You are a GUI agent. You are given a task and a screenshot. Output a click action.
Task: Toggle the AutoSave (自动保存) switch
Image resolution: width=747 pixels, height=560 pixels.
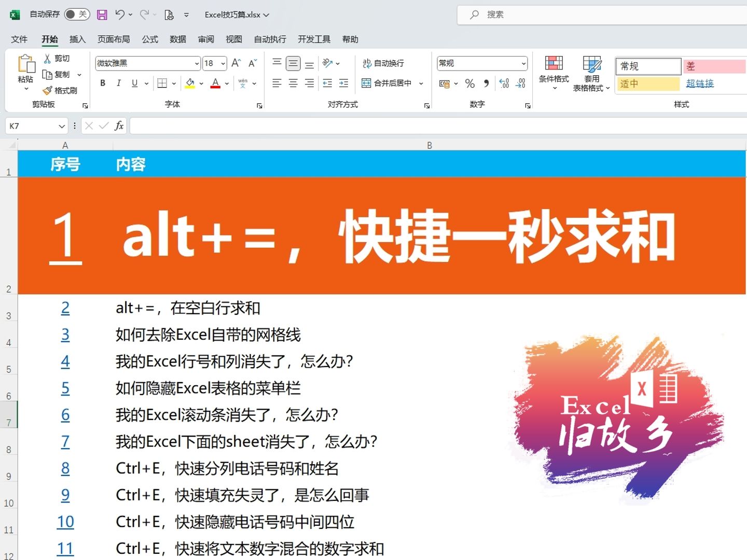(x=77, y=15)
